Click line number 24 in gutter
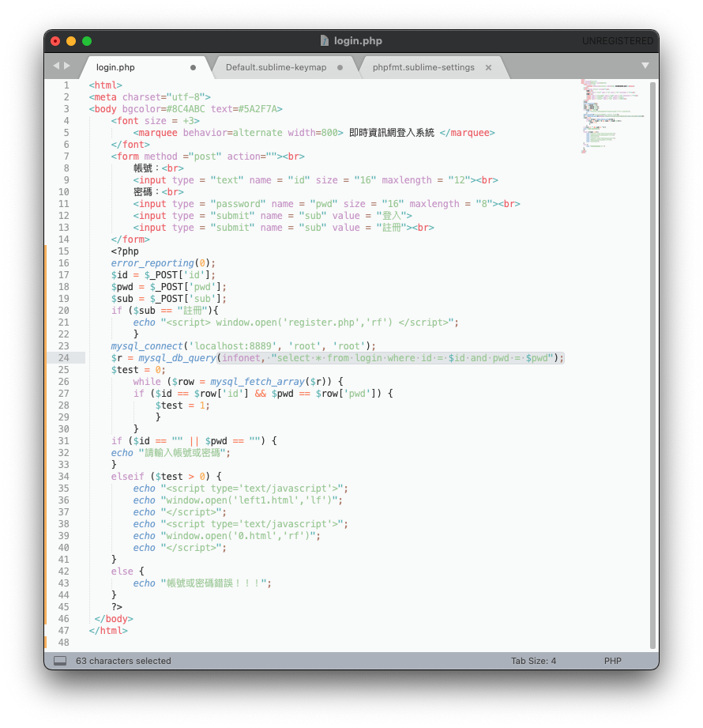This screenshot has height=728, width=703. click(63, 358)
